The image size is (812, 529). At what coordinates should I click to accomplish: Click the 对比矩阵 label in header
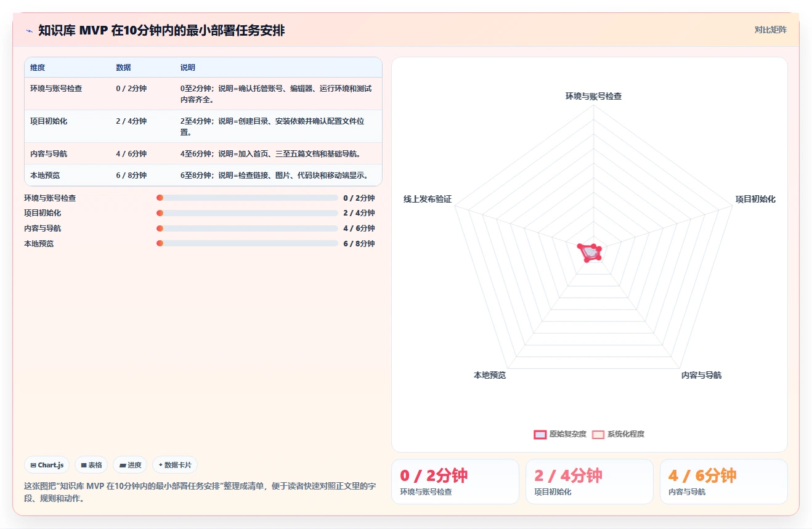click(x=770, y=30)
